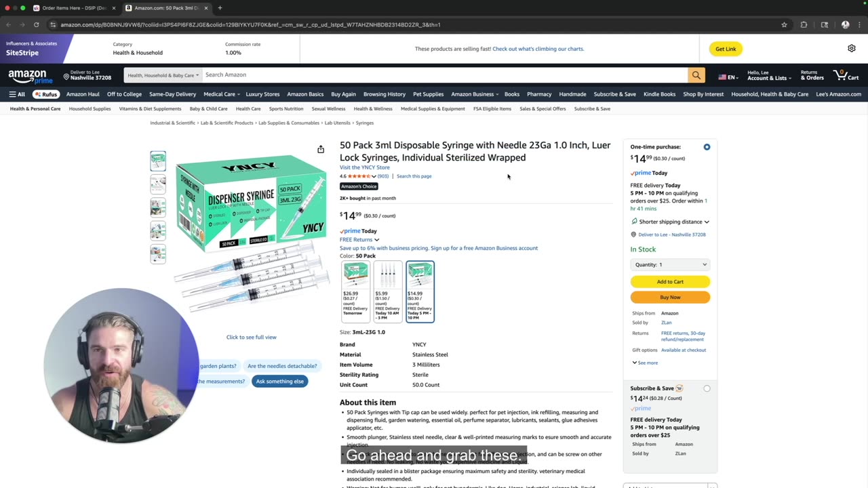
Task: Open the Chrome three-dot menu
Action: tap(859, 24)
